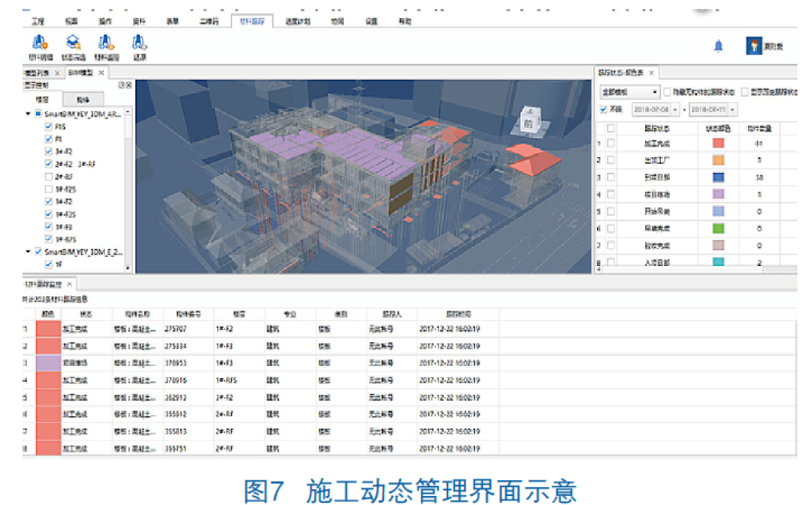Click the red swatch in status row 1
Screen dimensions: 812x505
[718, 144]
